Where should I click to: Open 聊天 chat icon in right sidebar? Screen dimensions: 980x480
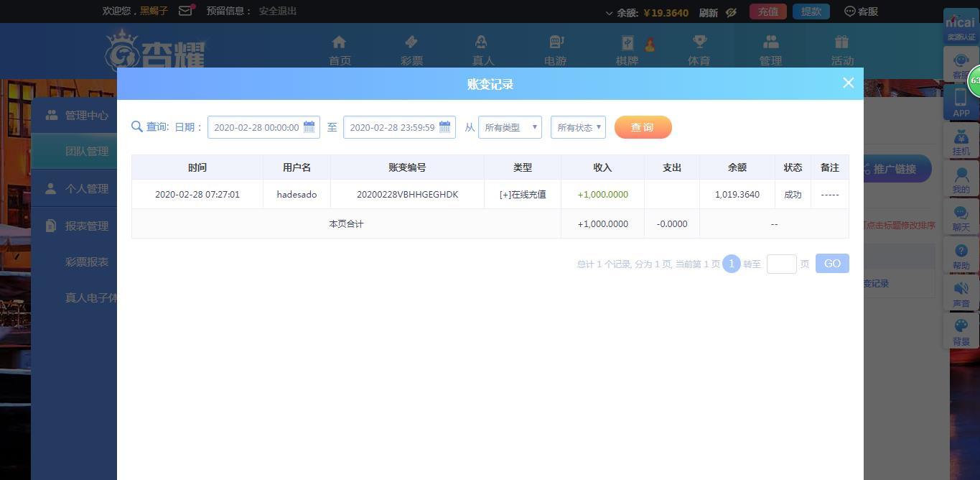(961, 218)
